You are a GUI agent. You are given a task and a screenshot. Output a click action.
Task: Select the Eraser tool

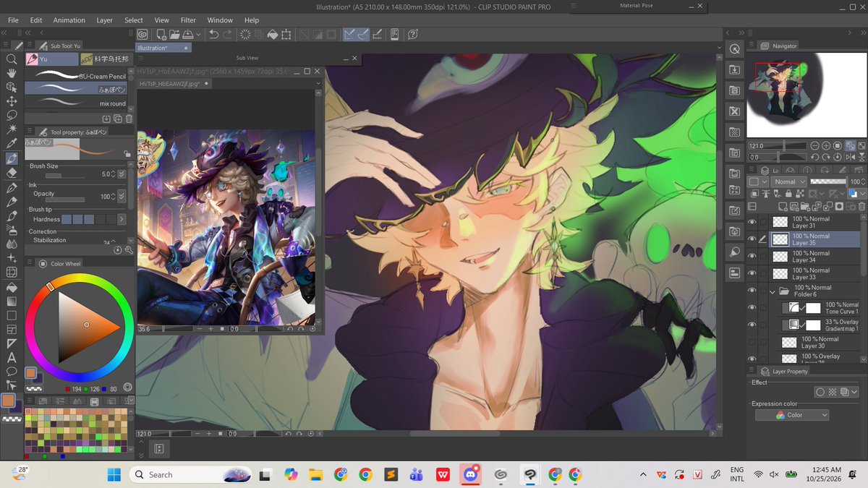coord(12,173)
